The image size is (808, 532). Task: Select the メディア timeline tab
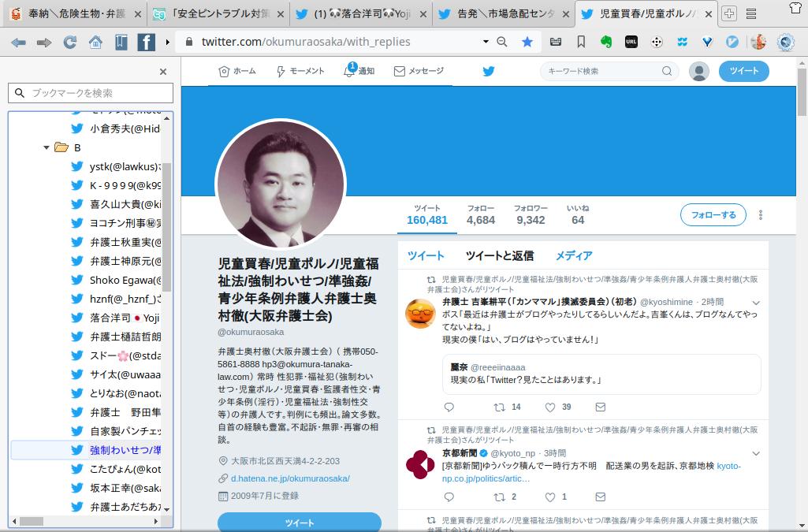(x=574, y=255)
